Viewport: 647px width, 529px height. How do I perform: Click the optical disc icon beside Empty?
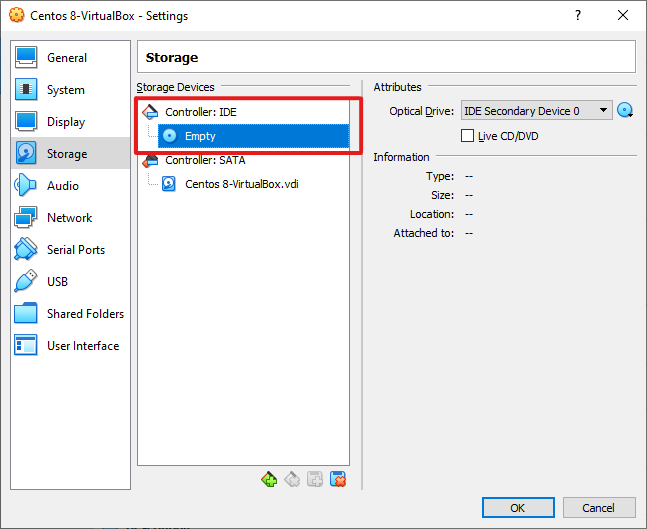pos(170,136)
